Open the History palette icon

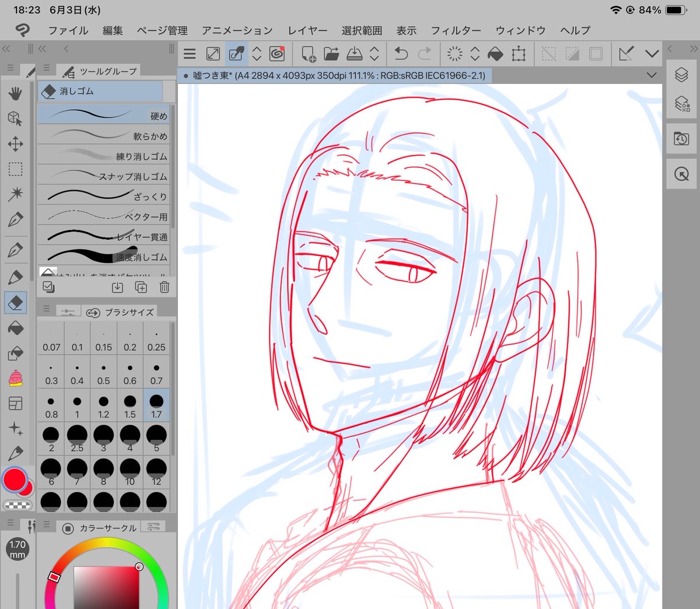click(681, 139)
